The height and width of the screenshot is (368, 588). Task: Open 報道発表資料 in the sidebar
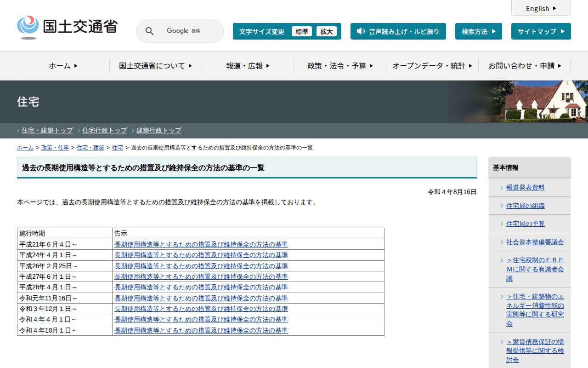(525, 187)
